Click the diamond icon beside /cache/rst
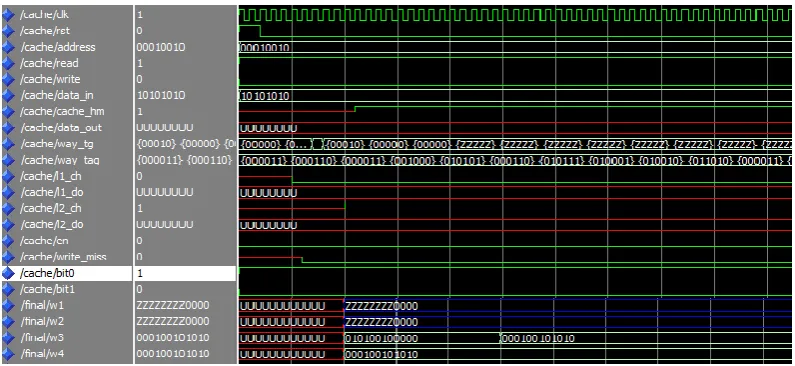 coord(9,31)
